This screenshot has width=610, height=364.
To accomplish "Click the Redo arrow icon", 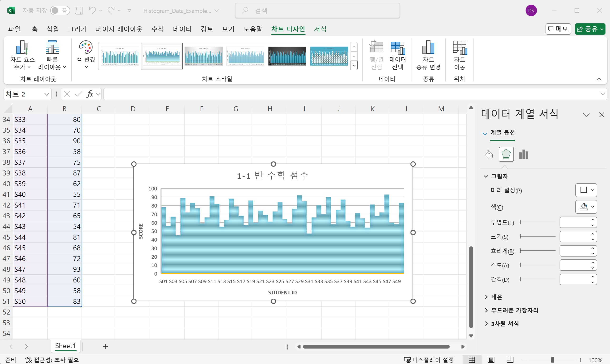I will (x=111, y=10).
